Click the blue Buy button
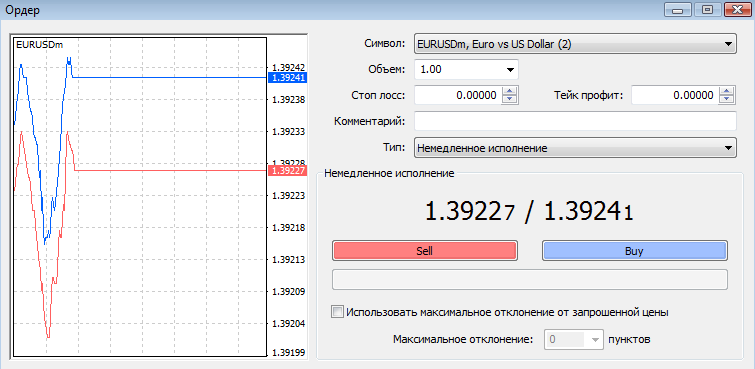Image resolution: width=755 pixels, height=369 pixels. tap(635, 250)
